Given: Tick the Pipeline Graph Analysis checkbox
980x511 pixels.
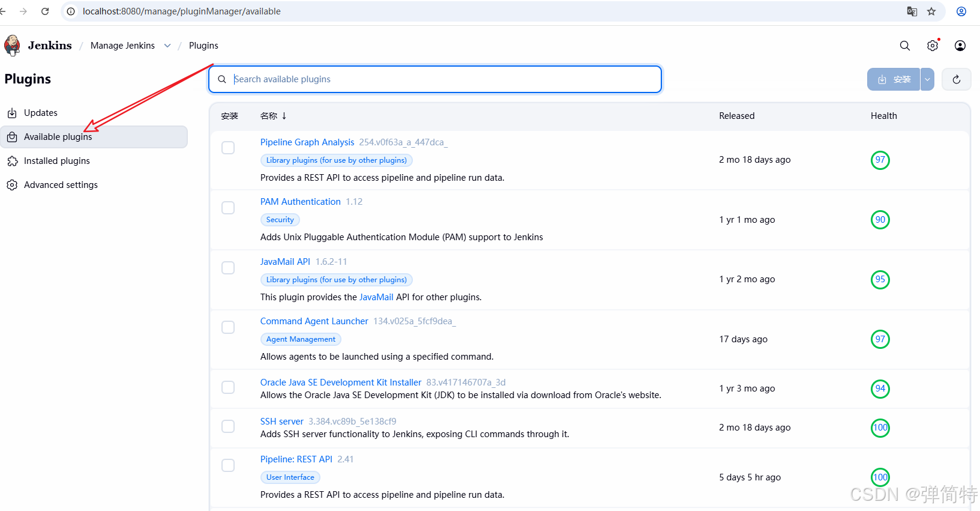Looking at the screenshot, I should point(228,148).
